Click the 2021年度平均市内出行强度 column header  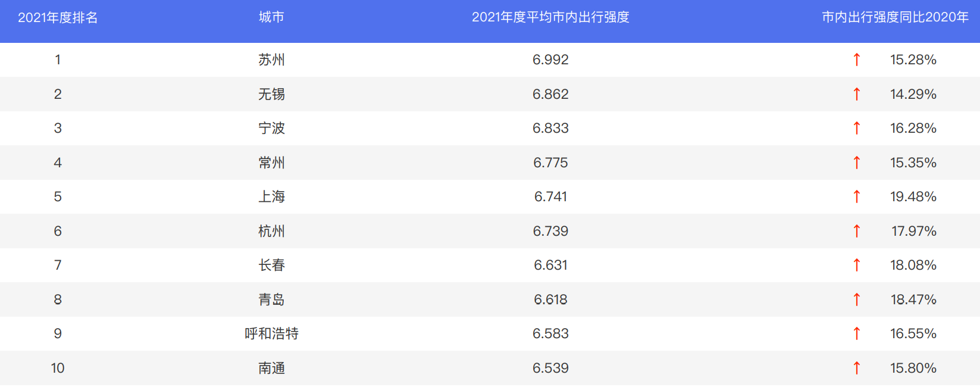pyautogui.click(x=550, y=17)
